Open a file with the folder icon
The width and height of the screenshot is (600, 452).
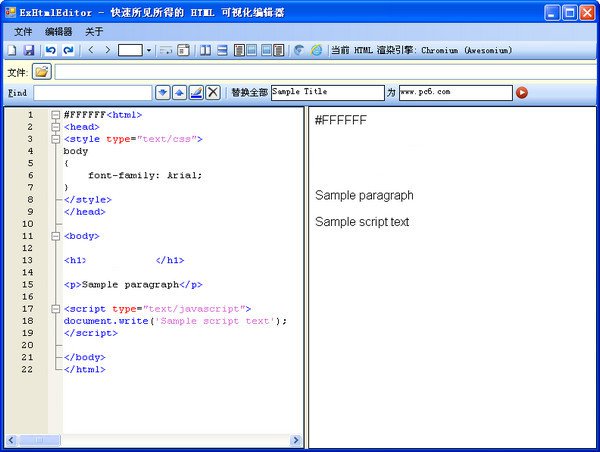tap(41, 72)
